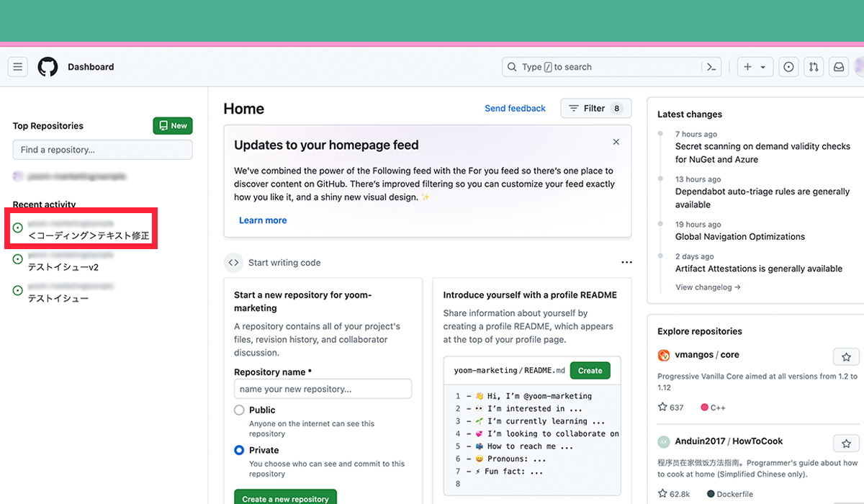Viewport: 864px width, 504px height.
Task: Click the Anduin2017 avatar icon
Action: tap(664, 441)
